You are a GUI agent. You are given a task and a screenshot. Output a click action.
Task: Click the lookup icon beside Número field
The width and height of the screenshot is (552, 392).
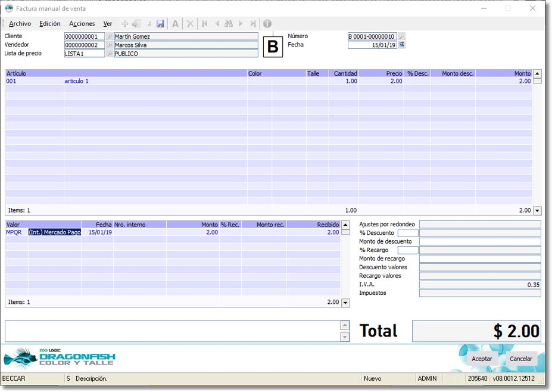(x=401, y=36)
